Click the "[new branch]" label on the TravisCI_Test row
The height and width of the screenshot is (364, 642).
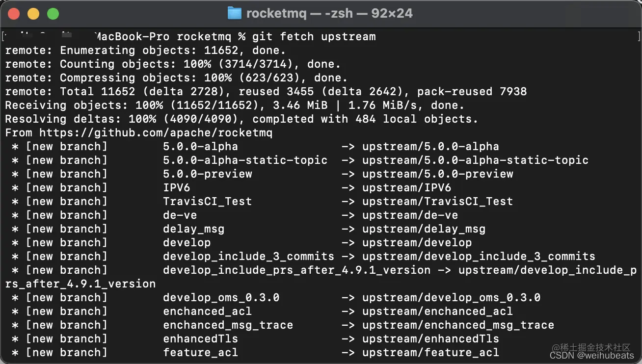66,202
